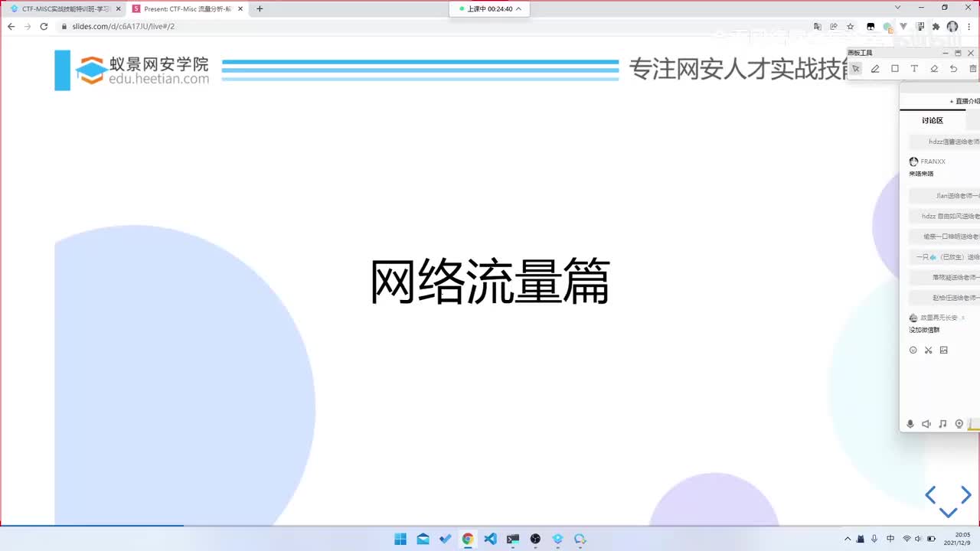Select the pointer tool in 画板工具 toolbar
This screenshot has width=980, height=551.
point(855,69)
